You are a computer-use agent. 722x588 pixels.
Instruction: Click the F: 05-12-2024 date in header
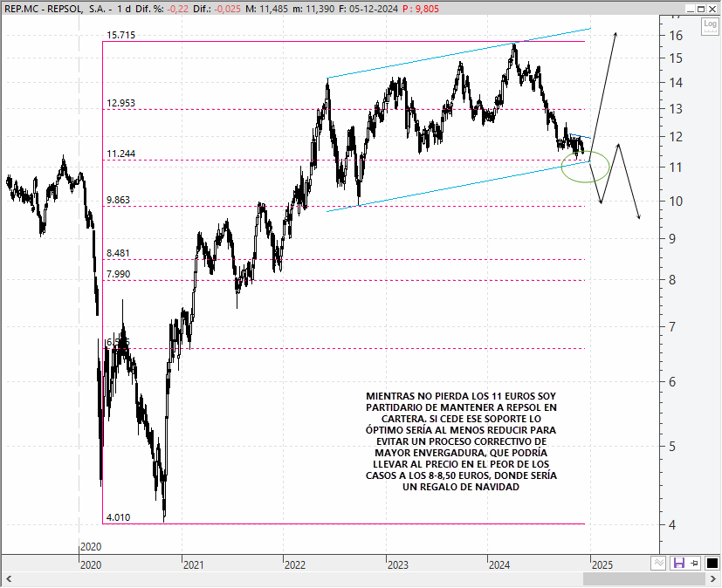[x=368, y=9]
